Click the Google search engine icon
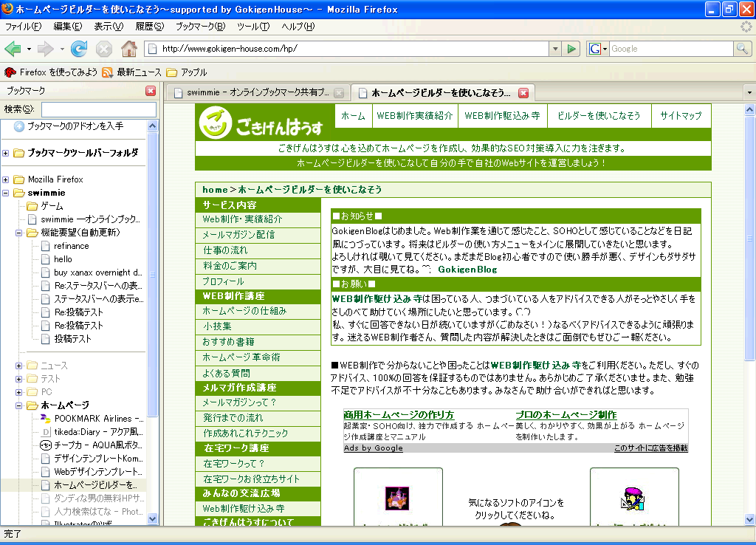Image resolution: width=756 pixels, height=545 pixels. point(595,49)
